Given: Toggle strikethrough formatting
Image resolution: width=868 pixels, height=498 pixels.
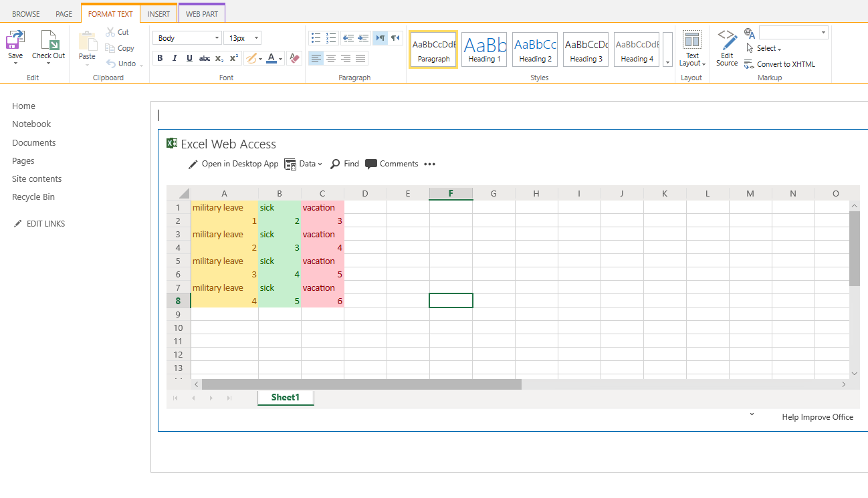Looking at the screenshot, I should click(205, 58).
